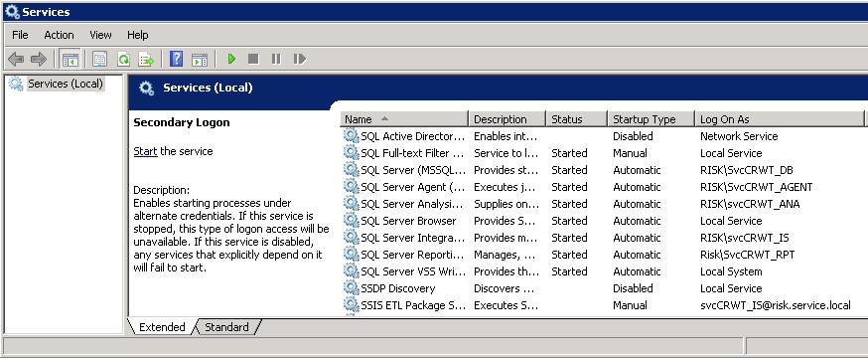Click Manual startup type of SQL Full-text Filter

[x=630, y=153]
